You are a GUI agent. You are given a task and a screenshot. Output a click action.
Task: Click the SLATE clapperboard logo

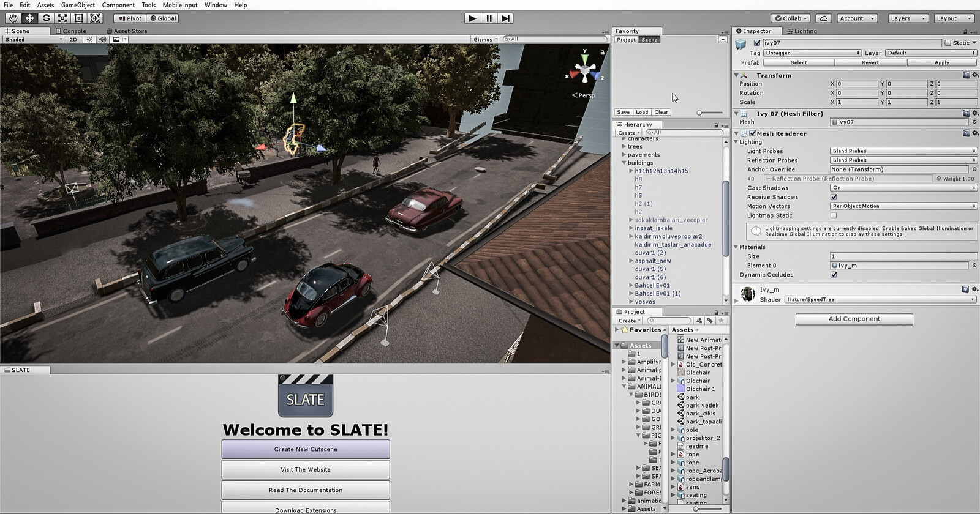point(306,396)
